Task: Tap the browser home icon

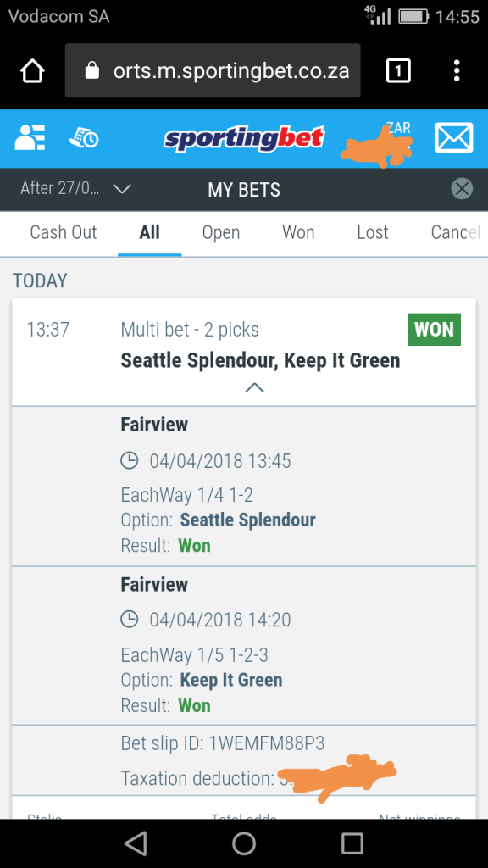Action: (x=33, y=71)
